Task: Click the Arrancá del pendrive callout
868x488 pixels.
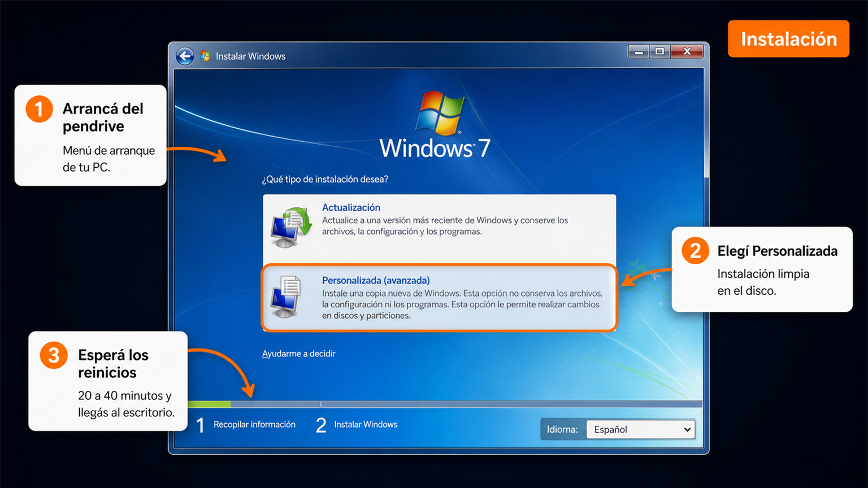Action: [x=90, y=136]
